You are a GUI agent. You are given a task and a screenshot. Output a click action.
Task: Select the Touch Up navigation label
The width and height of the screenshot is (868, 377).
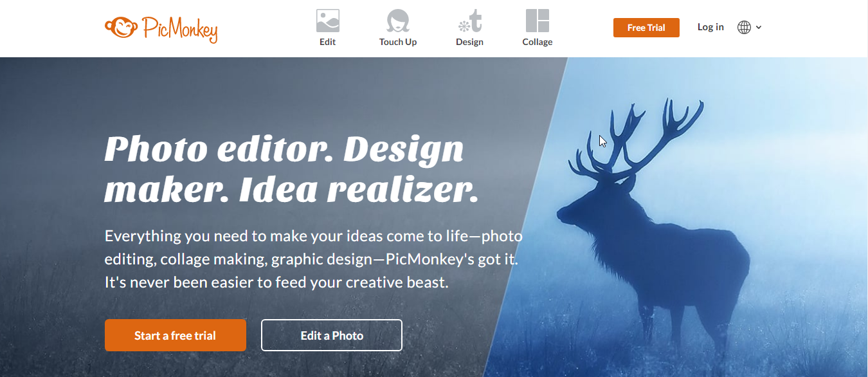pos(398,42)
